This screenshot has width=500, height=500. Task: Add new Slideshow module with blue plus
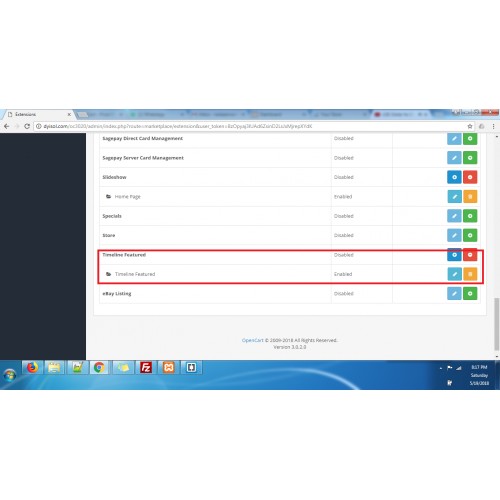(x=454, y=177)
